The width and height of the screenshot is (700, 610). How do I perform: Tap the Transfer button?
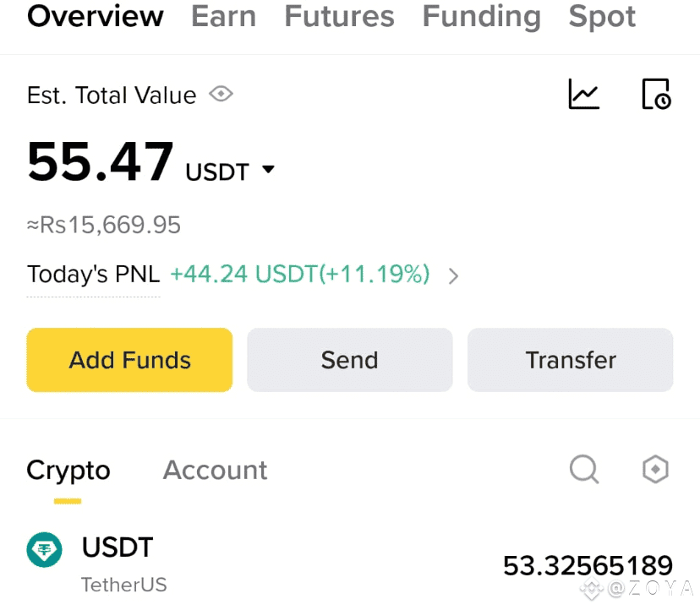570,360
